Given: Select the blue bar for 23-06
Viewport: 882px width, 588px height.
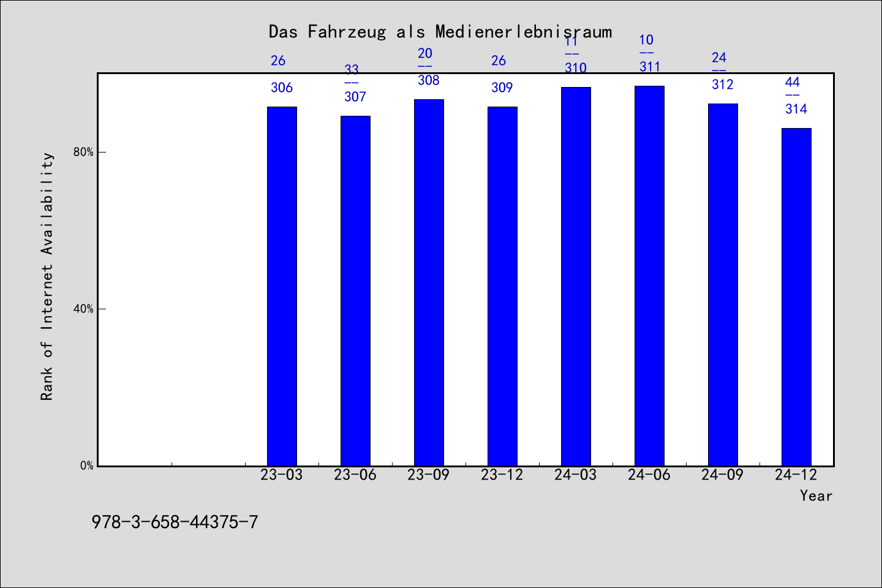Looking at the screenshot, I should tap(355, 291).
